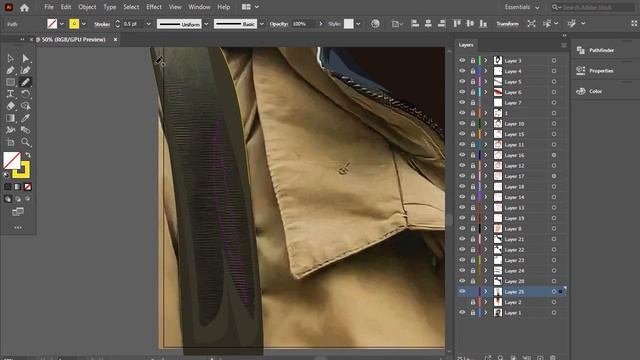640x360 pixels.
Task: Select the Eraser tool
Action: [11, 106]
